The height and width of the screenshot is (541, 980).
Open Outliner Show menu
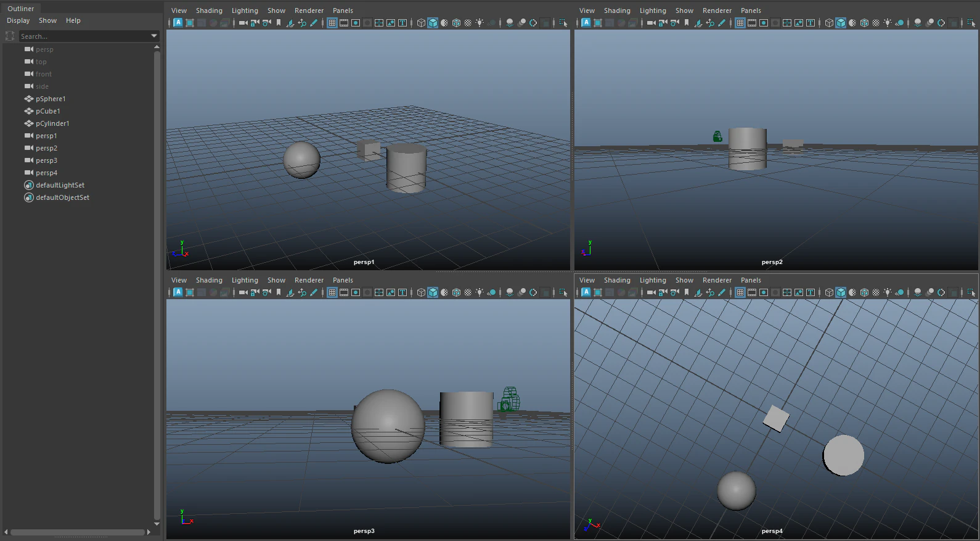tap(48, 20)
